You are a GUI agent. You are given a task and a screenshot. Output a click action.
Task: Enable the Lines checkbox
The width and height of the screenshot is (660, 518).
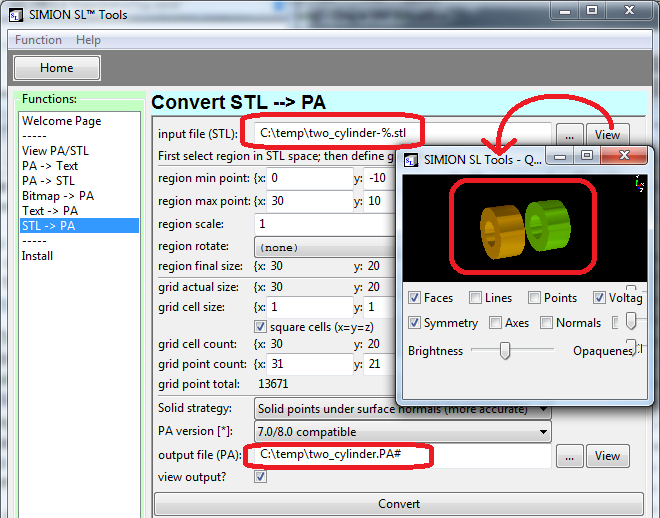475,298
